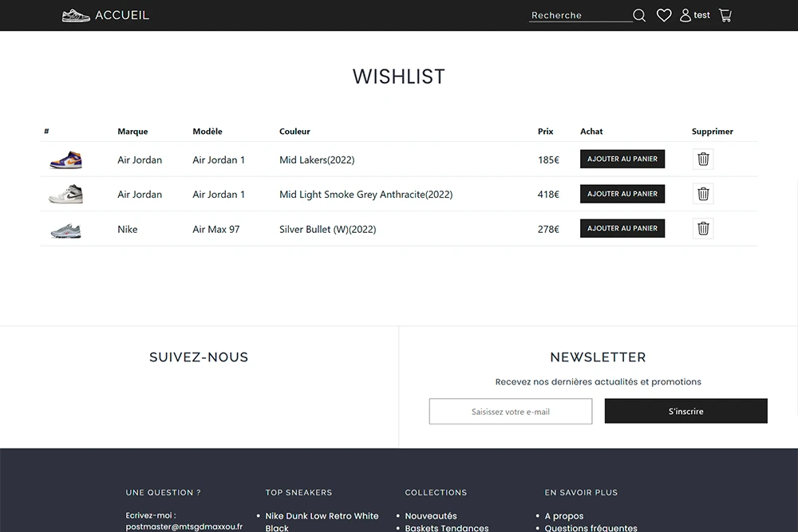
Task: Delete Mid Lakers from wishlist
Action: [x=703, y=160]
